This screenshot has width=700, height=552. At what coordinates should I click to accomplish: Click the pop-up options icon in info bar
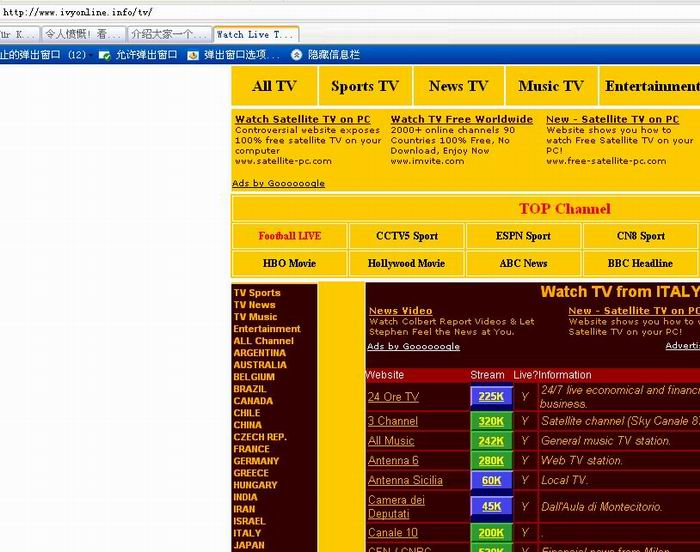[193, 55]
